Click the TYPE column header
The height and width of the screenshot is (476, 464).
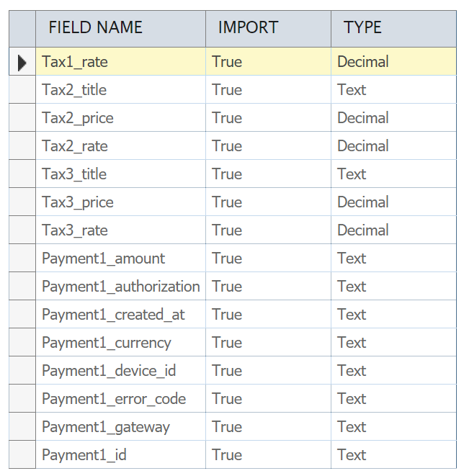(x=362, y=28)
